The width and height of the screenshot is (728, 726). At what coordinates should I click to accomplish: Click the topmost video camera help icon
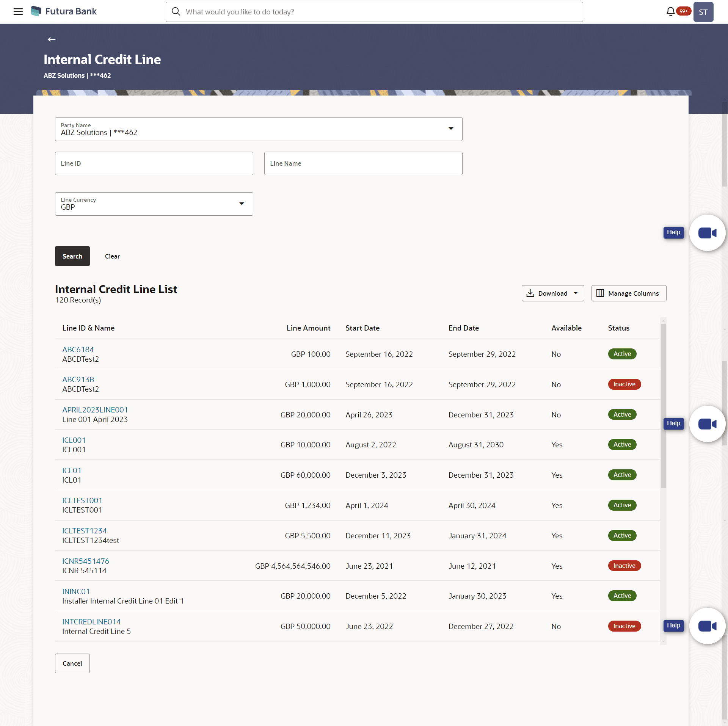point(707,233)
